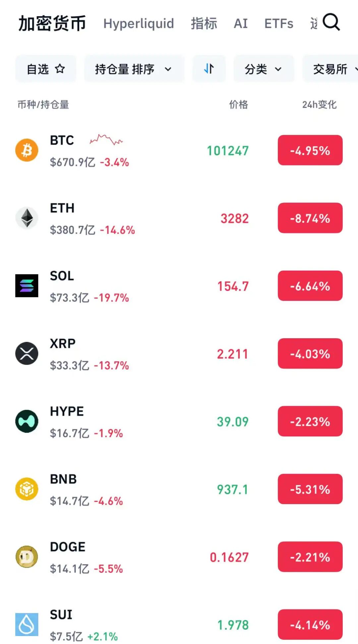Viewport: 358px width, 644px height.
Task: Tap the BNB logo icon
Action: [x=27, y=489]
